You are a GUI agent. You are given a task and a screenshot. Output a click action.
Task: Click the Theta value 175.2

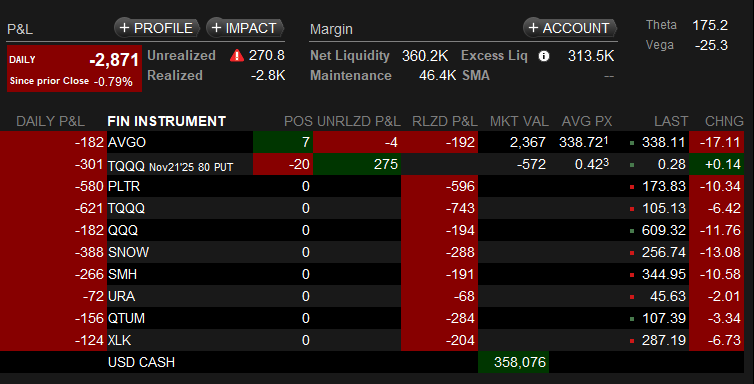coord(710,25)
